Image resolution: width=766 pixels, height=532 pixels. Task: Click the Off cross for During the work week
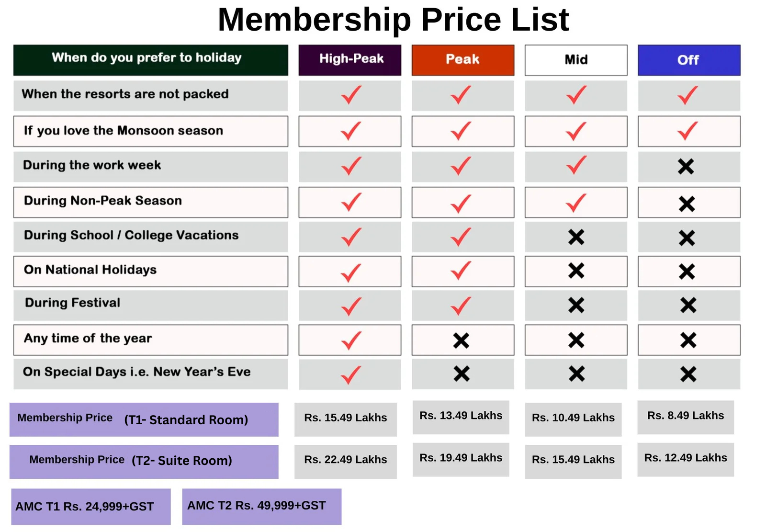[x=686, y=167]
